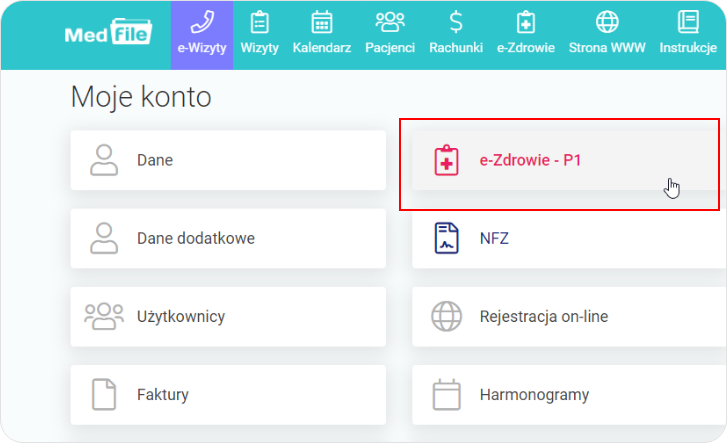Open NFZ settings tile
Screen dimensions: 727x443
pyautogui.click(x=565, y=238)
